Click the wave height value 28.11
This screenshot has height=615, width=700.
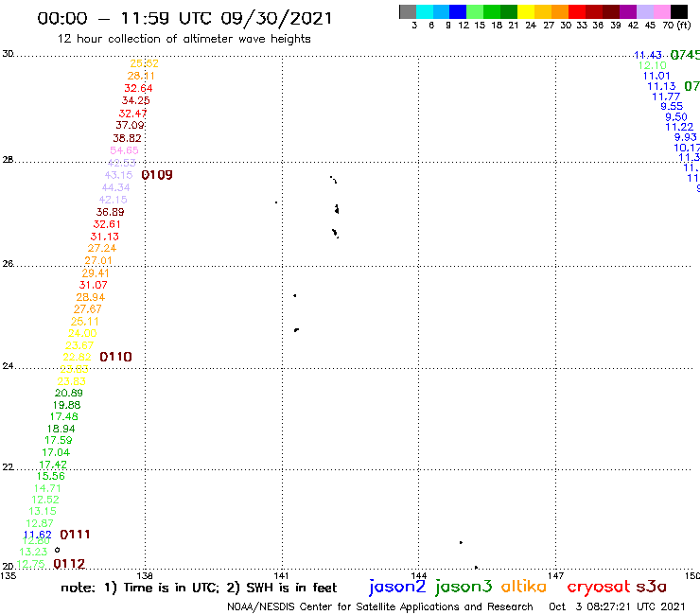coord(141,76)
